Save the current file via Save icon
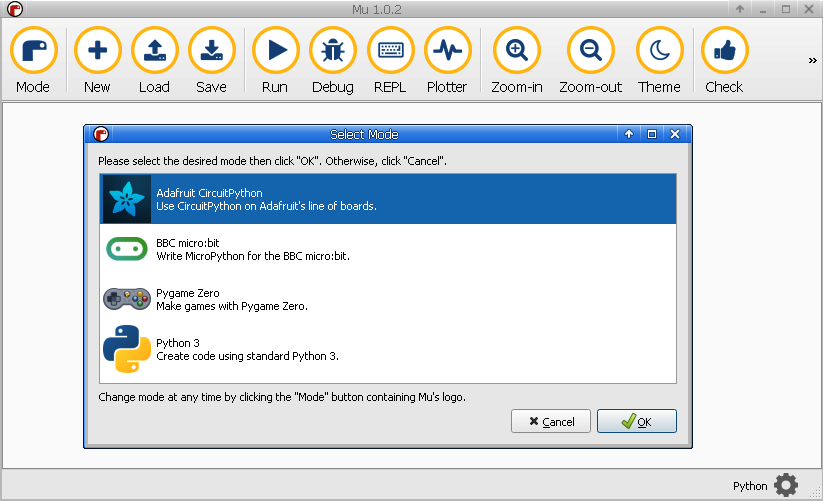 click(212, 50)
